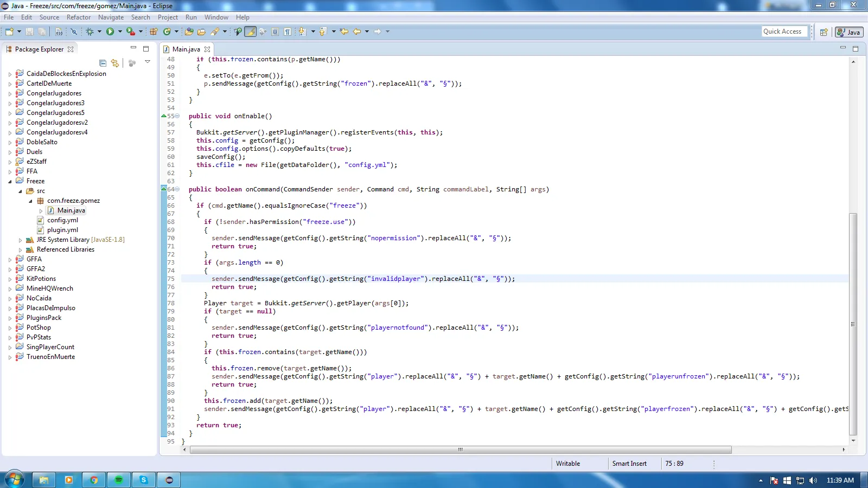
Task: Open the File menu
Action: (x=9, y=17)
